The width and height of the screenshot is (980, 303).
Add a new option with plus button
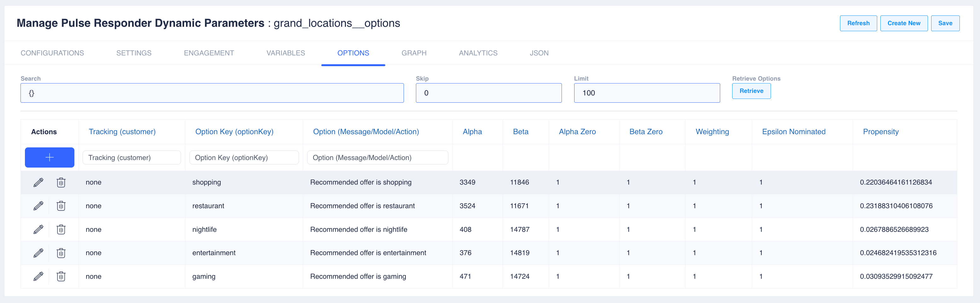point(50,157)
